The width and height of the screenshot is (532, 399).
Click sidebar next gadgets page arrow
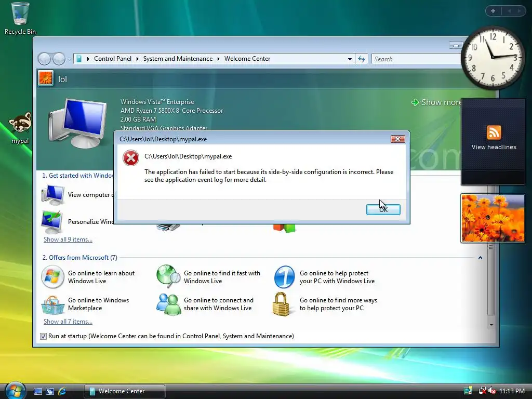tap(519, 11)
